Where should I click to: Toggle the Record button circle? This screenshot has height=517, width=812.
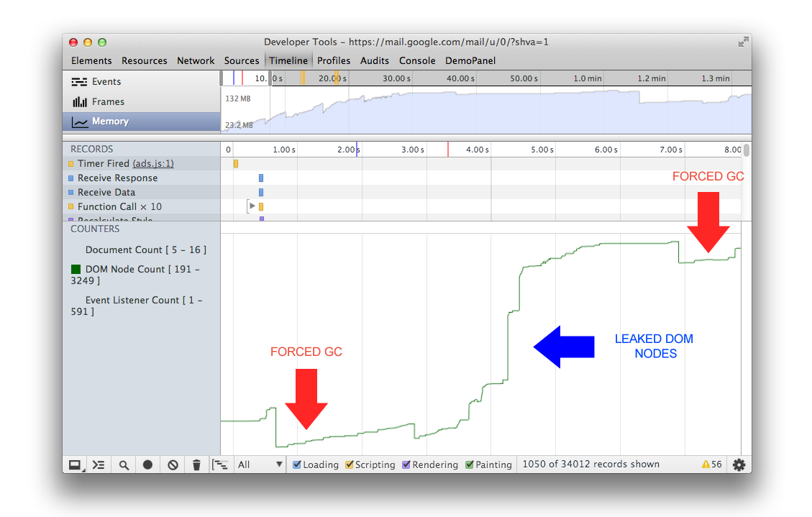coord(147,465)
